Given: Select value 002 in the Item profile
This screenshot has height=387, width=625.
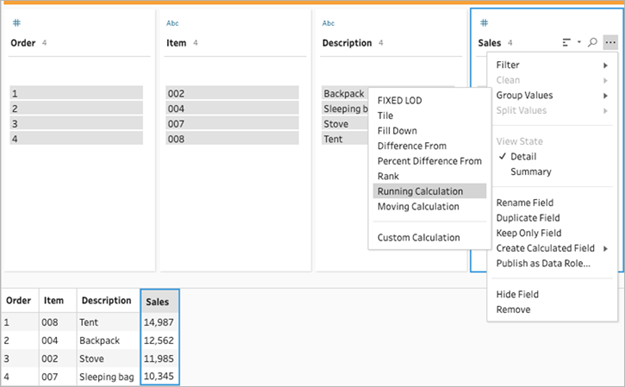Looking at the screenshot, I should 232,93.
